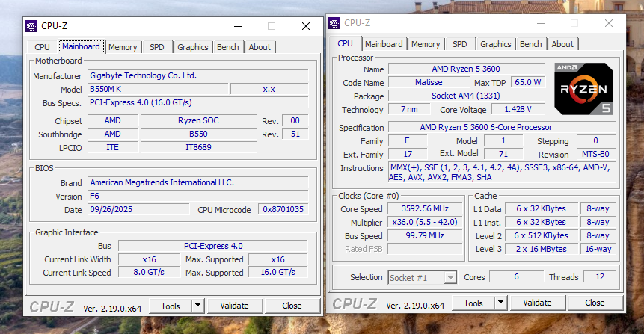Click Tools button in left CPU-Z window
Image resolution: width=644 pixels, height=334 pixels.
171,306
